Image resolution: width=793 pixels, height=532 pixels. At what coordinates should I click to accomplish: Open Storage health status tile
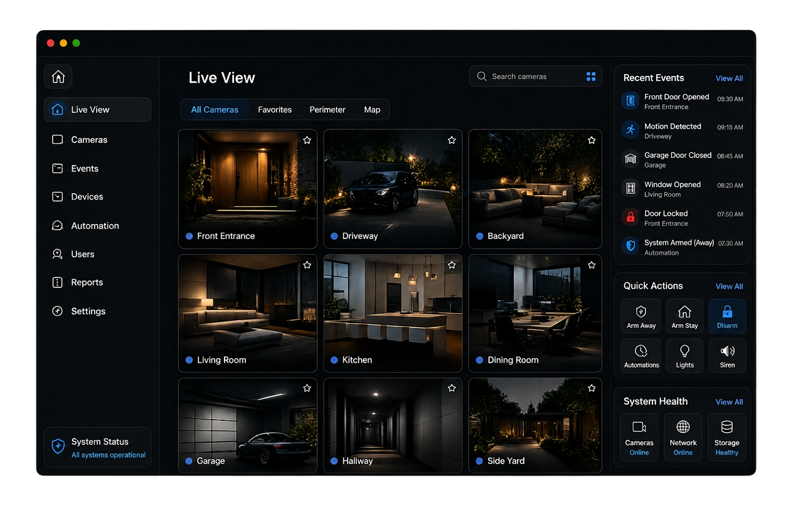click(726, 437)
